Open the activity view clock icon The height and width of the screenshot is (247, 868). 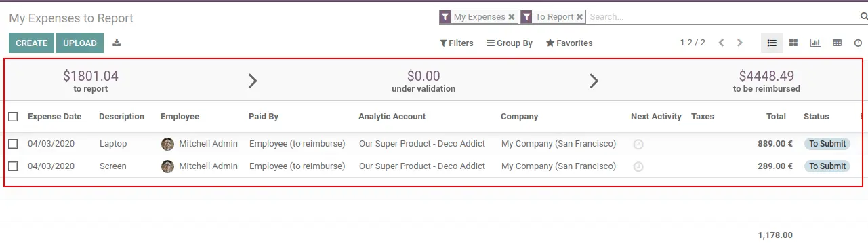[x=858, y=43]
